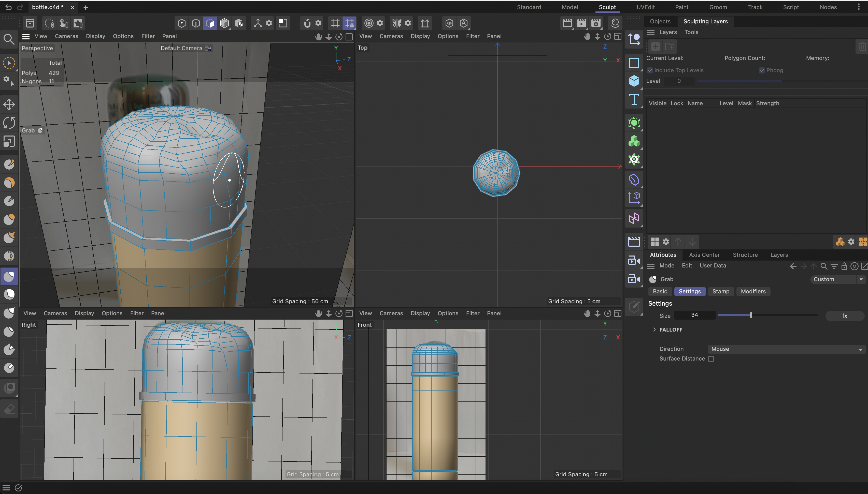Open the Direction dropdown set to Mouse
The image size is (868, 494).
tap(786, 349)
